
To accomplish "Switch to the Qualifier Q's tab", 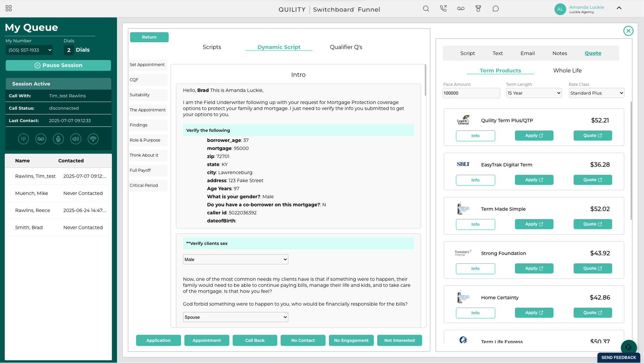I will tap(346, 47).
